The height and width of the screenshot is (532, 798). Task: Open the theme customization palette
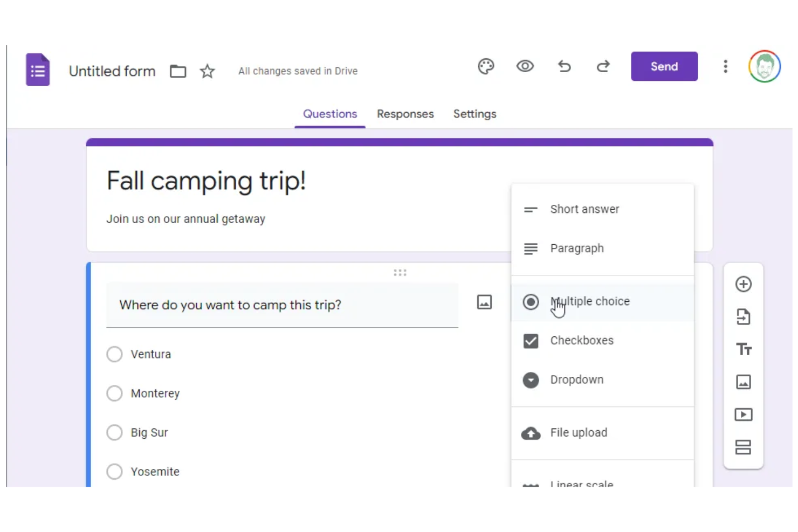pos(486,66)
